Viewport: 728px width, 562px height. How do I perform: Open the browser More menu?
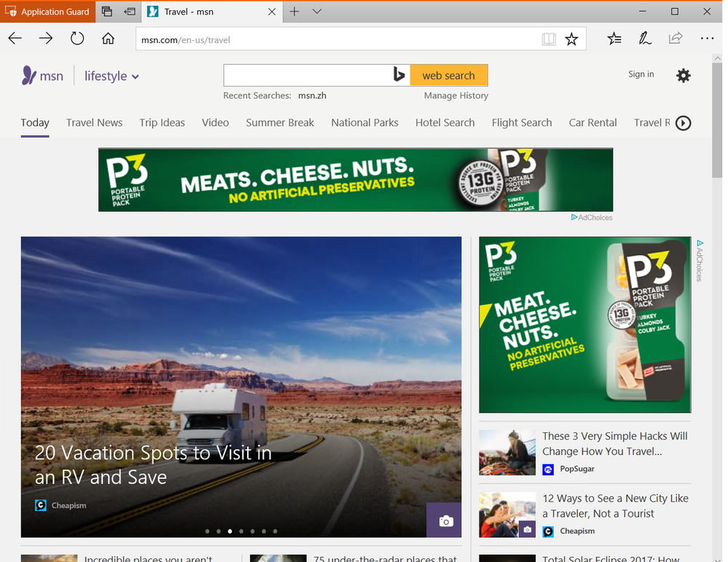pos(707,39)
